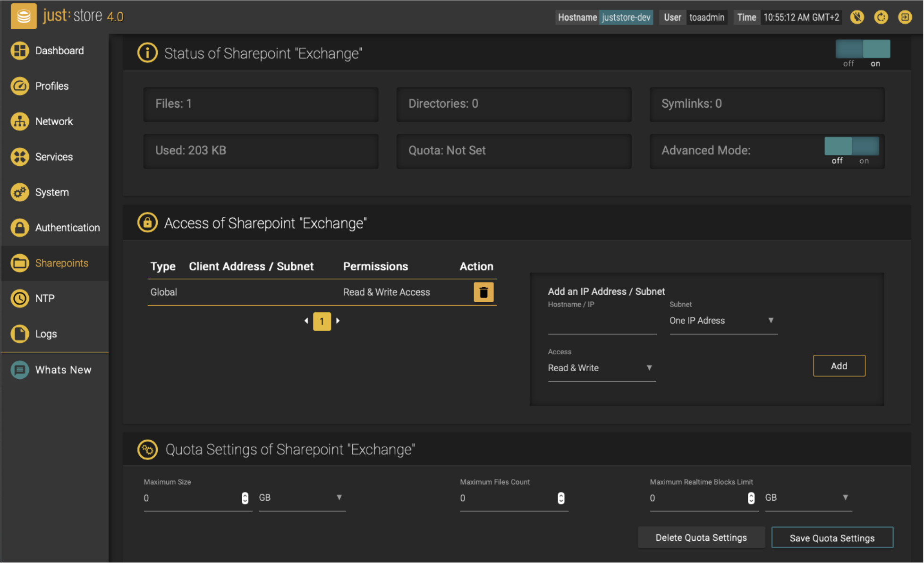Click the refresh icon in top bar
This screenshot has width=924, height=563.
881,17
